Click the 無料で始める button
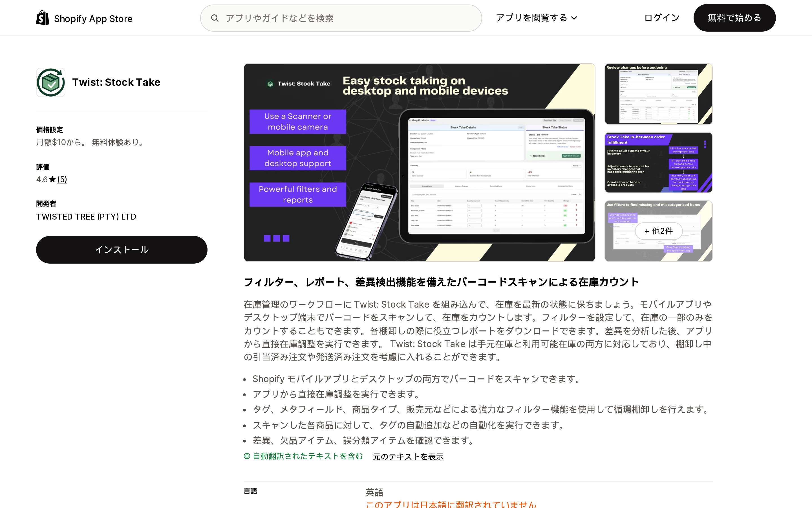The image size is (812, 508). pyautogui.click(x=734, y=18)
